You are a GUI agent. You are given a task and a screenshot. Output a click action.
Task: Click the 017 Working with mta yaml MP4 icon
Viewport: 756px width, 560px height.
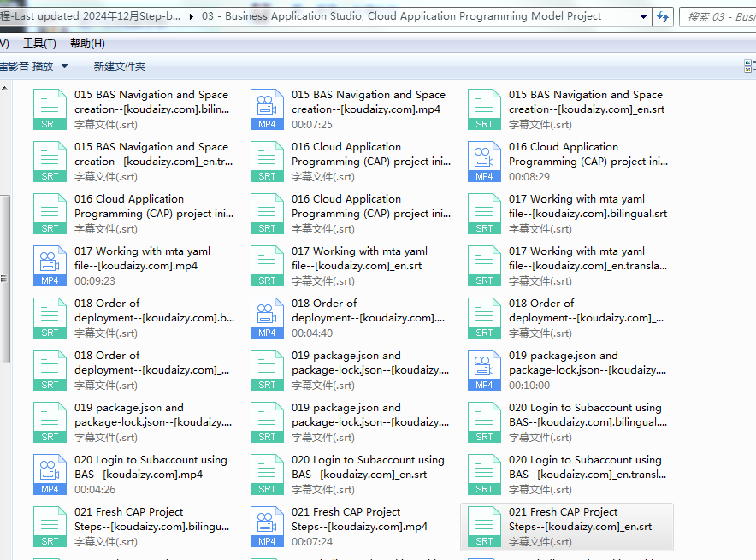pyautogui.click(x=50, y=266)
